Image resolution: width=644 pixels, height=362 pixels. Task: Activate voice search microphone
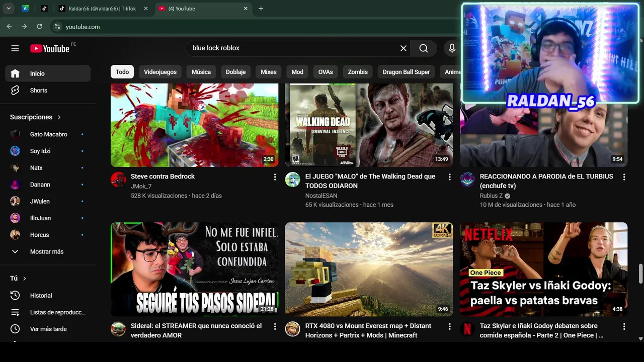[452, 48]
